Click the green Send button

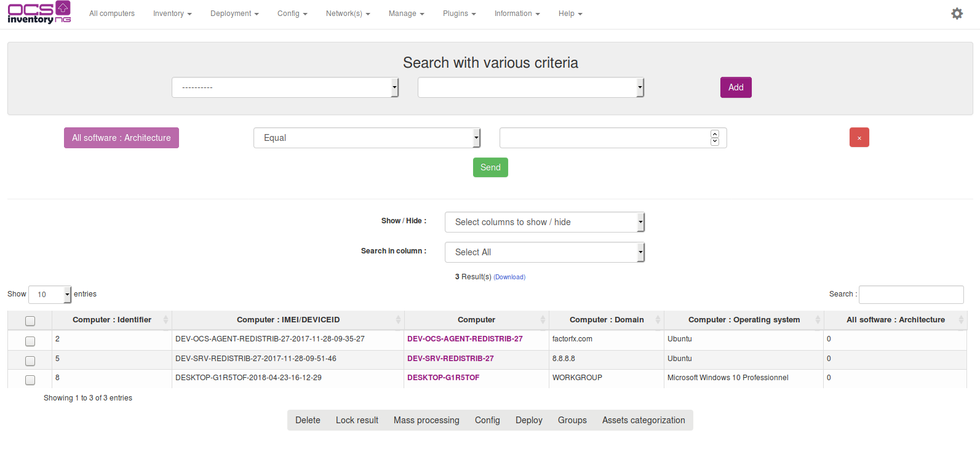(x=490, y=167)
